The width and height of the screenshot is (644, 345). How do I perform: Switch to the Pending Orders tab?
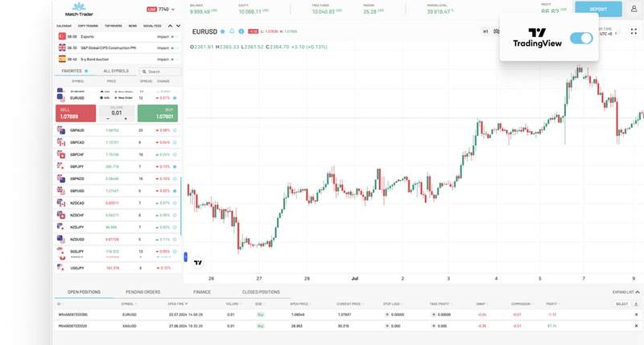(142, 293)
